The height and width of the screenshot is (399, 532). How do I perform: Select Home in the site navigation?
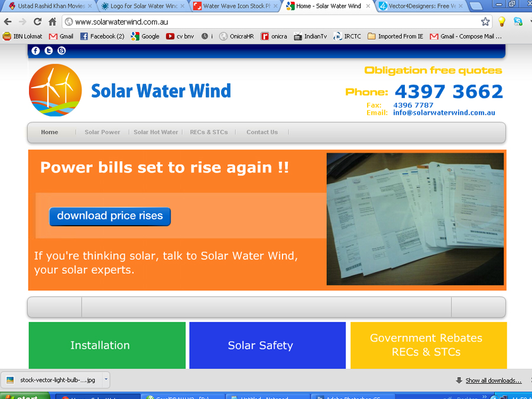pyautogui.click(x=50, y=132)
